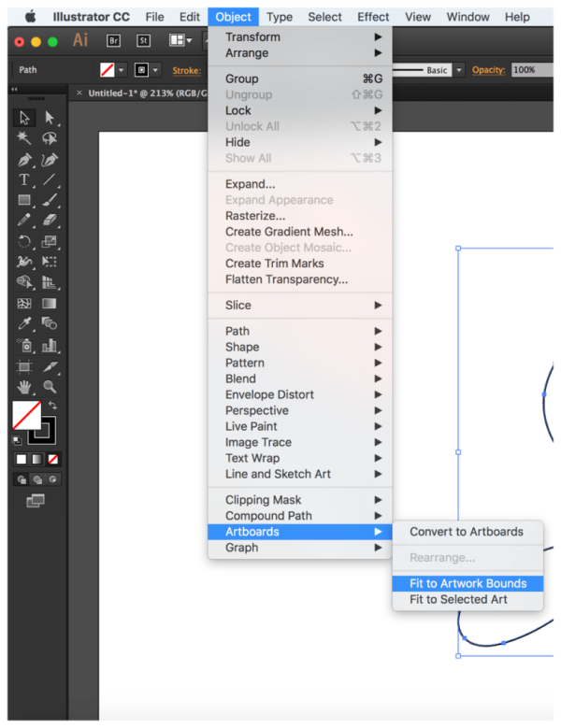Select the Direct Selection tool

[x=50, y=118]
